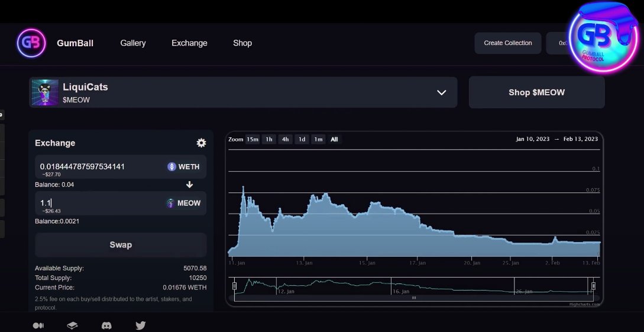Grab the right navigator range handle

(x=593, y=286)
